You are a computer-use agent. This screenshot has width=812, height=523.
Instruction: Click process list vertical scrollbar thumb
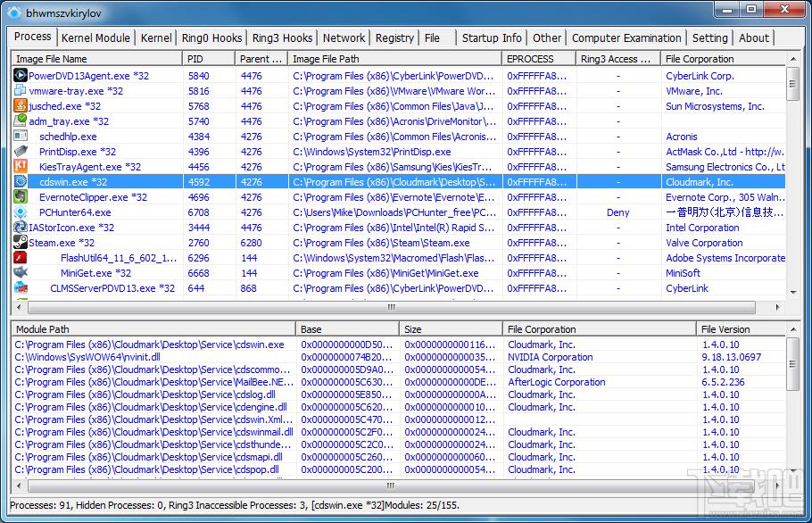[x=793, y=84]
